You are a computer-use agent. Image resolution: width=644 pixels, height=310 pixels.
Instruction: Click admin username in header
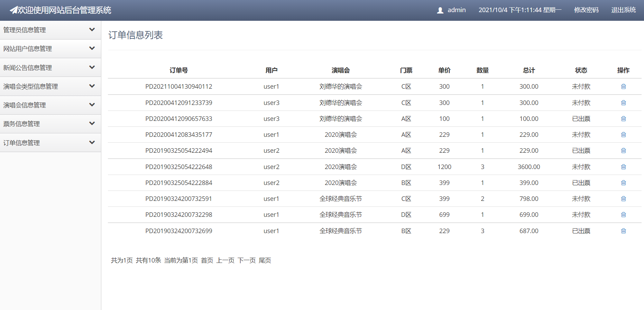(x=457, y=10)
